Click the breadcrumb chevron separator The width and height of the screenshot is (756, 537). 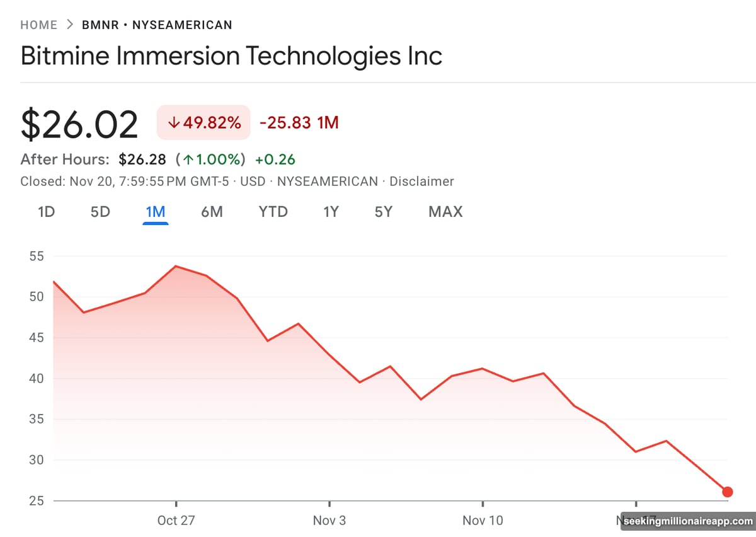pos(69,25)
